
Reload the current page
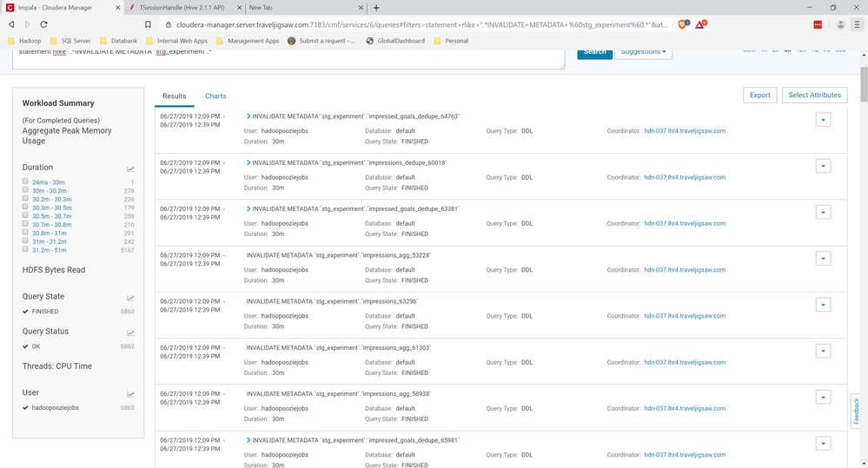(x=43, y=24)
